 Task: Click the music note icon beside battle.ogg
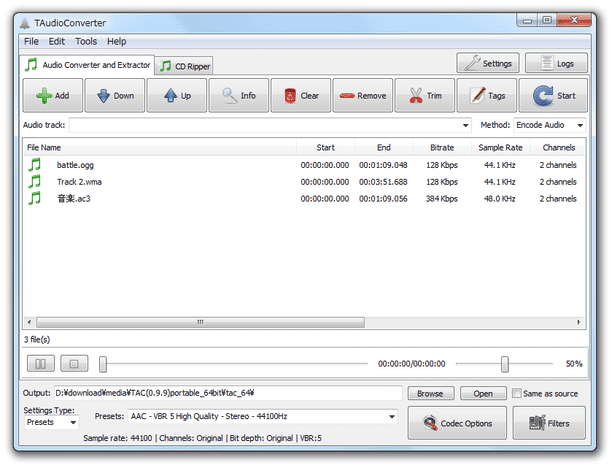click(34, 165)
